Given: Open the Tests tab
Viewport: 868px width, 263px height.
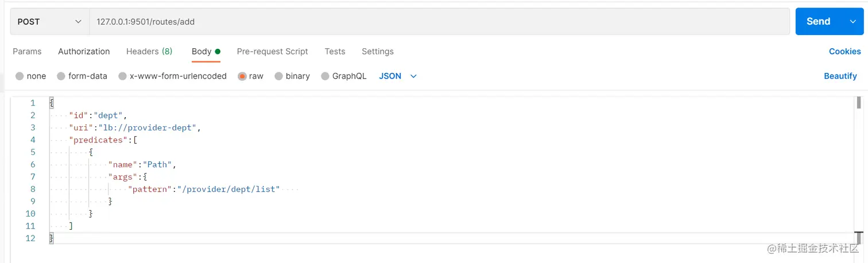Looking at the screenshot, I should click(335, 52).
